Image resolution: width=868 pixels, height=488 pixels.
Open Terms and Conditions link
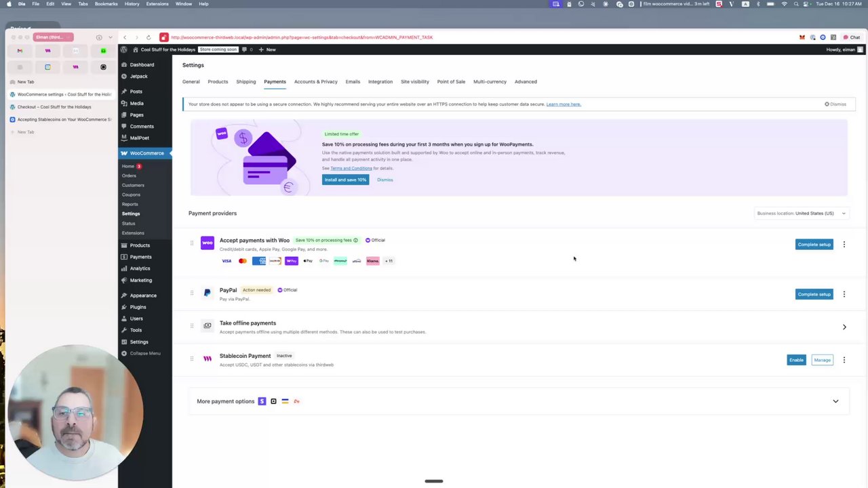[x=351, y=168]
